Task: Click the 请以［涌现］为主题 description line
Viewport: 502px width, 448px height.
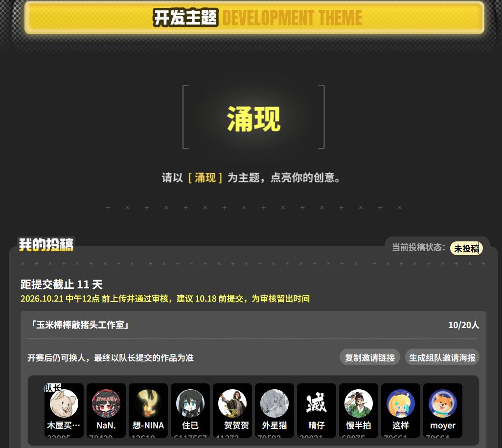Action: pos(251,177)
